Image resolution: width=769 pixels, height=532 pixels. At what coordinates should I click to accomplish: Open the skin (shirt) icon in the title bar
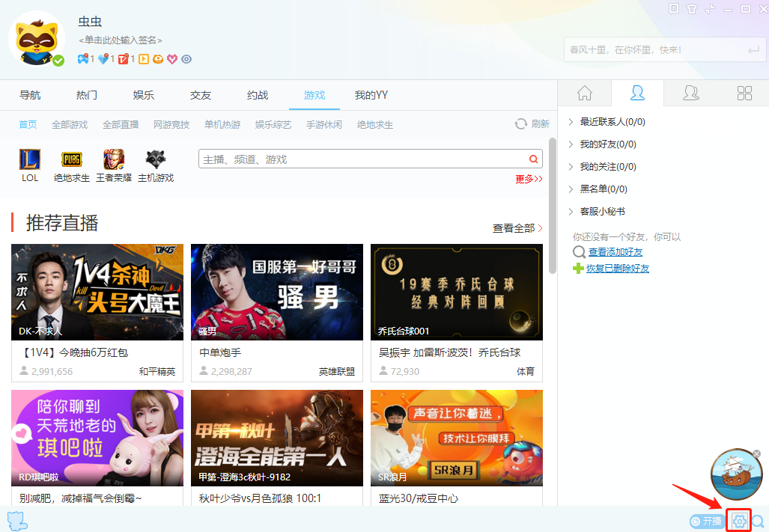click(x=692, y=9)
